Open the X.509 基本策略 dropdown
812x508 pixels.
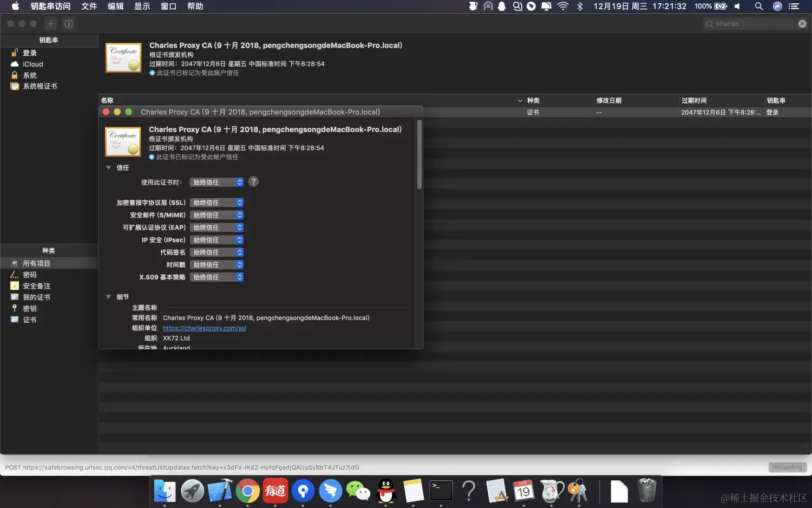tap(217, 277)
